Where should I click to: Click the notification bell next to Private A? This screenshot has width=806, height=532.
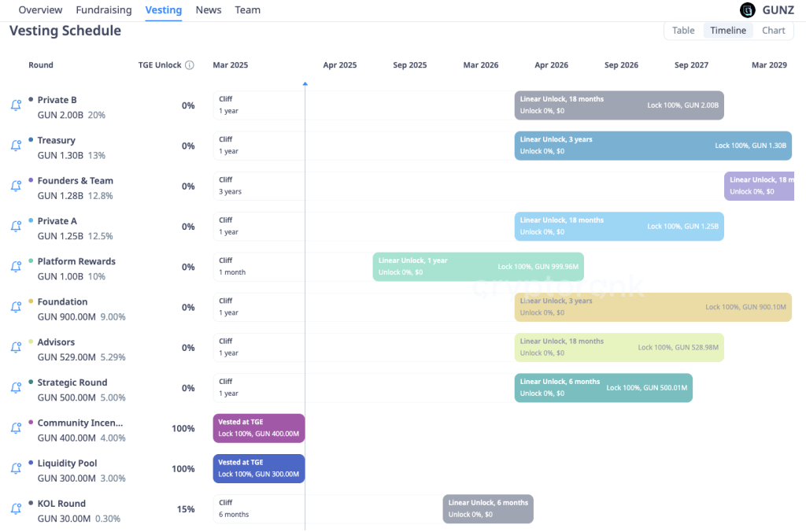[x=16, y=227]
